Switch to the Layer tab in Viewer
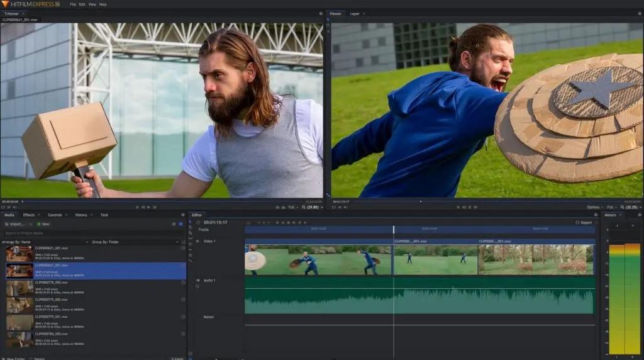The height and width of the screenshot is (360, 644). [x=355, y=13]
